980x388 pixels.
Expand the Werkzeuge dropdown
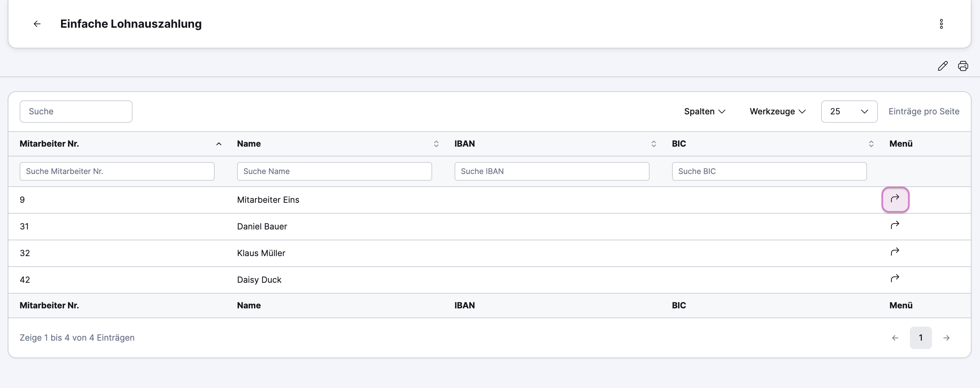[x=778, y=112]
